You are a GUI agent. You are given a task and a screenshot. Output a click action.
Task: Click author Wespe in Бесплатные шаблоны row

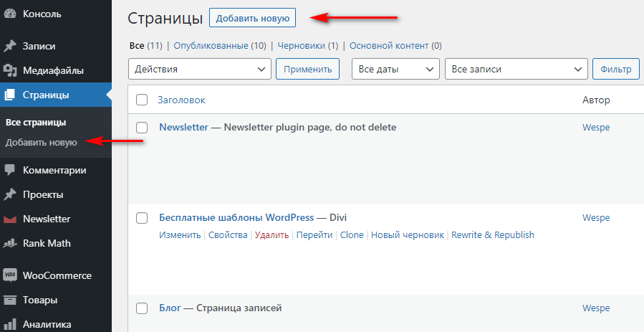click(x=596, y=218)
